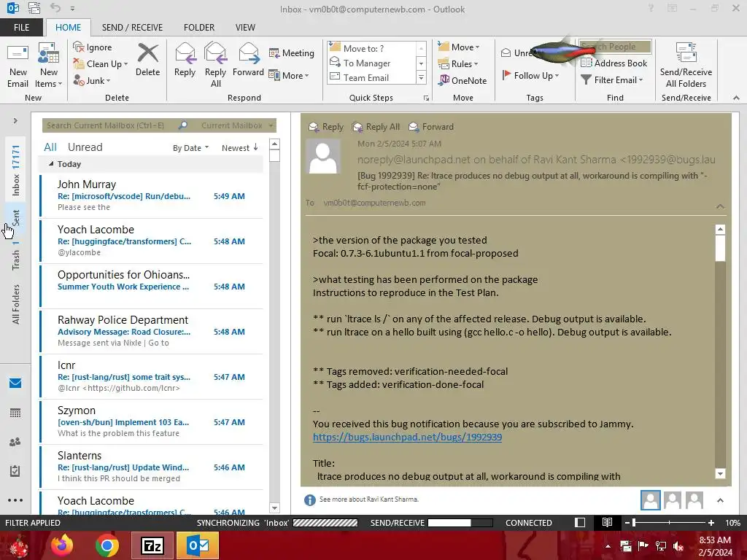The image size is (747, 560).
Task: Open the New Items menu
Action: (x=49, y=66)
